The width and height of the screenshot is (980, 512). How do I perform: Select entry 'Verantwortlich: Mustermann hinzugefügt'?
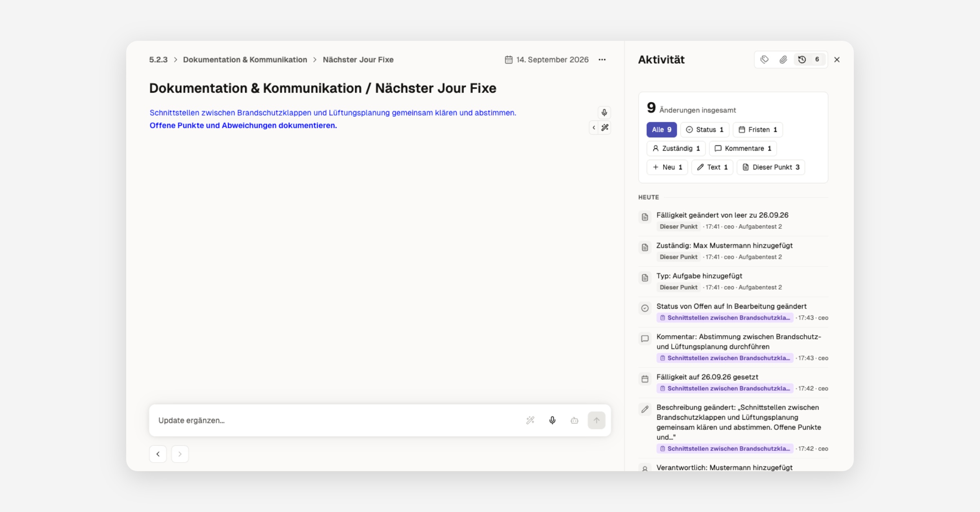tap(724, 467)
